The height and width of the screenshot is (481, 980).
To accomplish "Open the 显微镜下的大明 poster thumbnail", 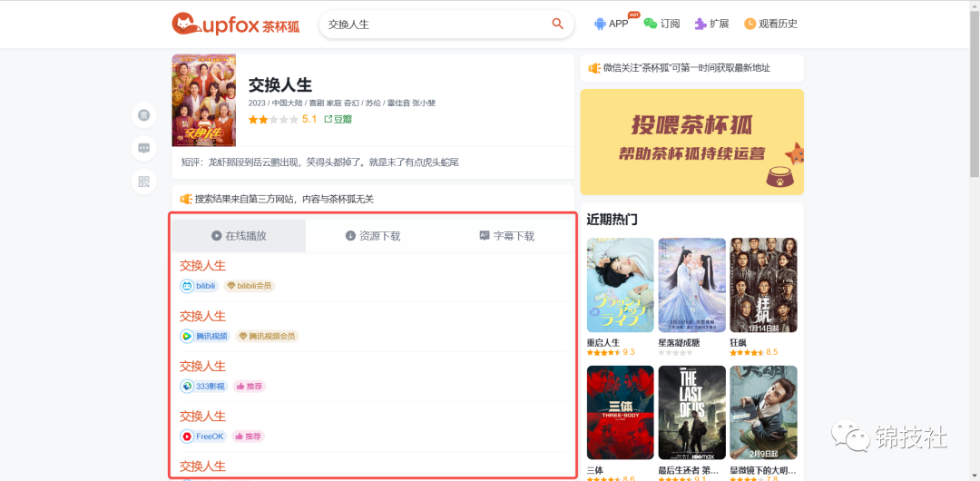I will point(764,413).
